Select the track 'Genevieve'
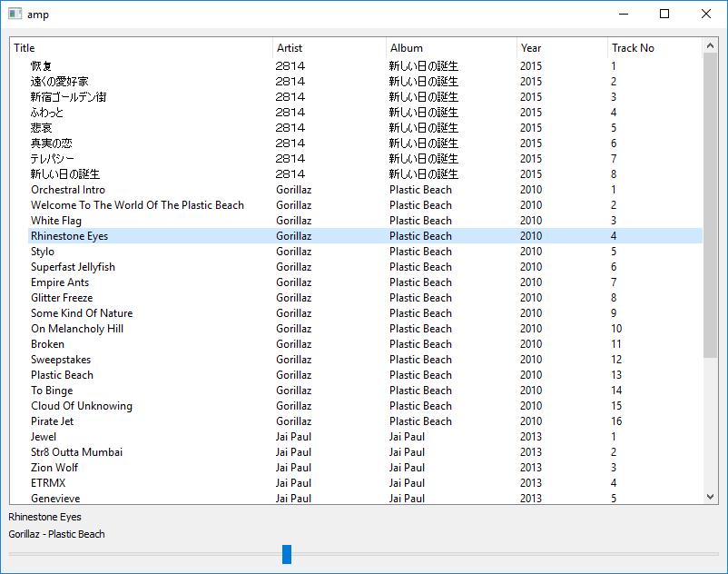The height and width of the screenshot is (574, 728). click(55, 499)
